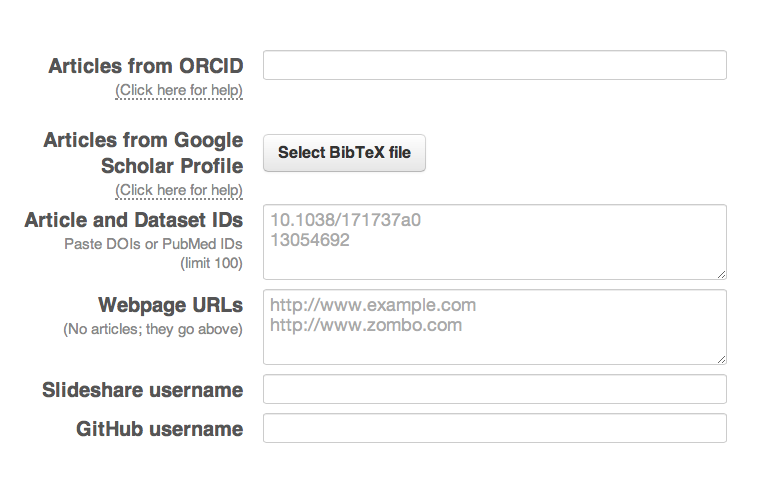Focus the Article and Dataset IDs text area

pyautogui.click(x=494, y=242)
